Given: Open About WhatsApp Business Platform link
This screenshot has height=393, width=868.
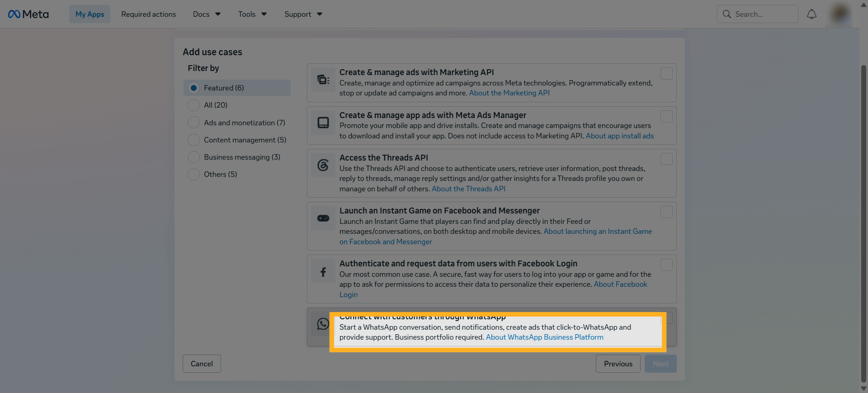Looking at the screenshot, I should (545, 337).
